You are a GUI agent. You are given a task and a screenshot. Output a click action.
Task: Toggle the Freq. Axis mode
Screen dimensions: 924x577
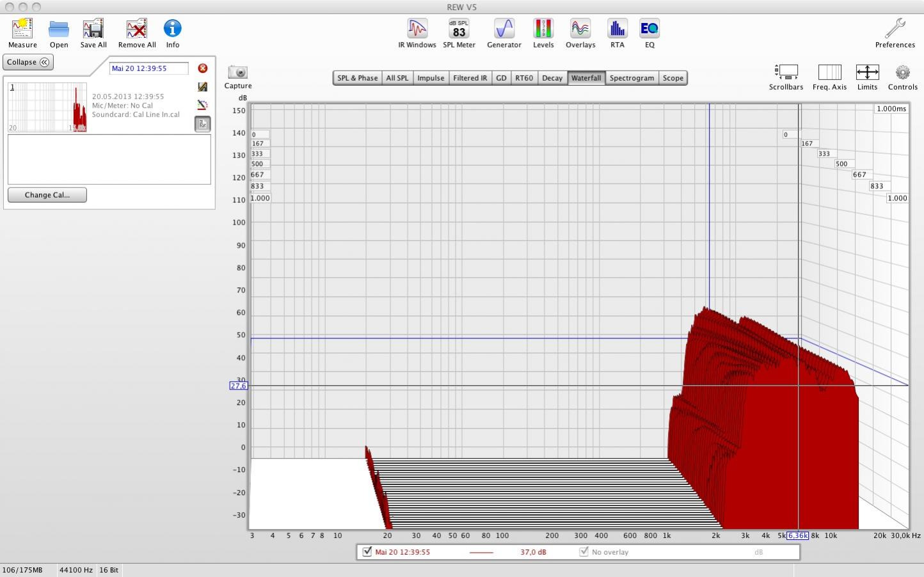click(829, 73)
